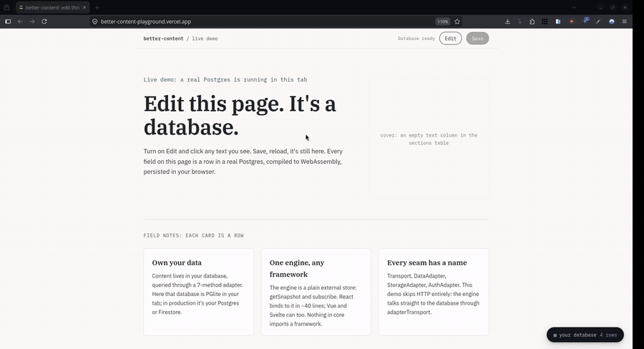
Task: Click the 'Every seam has a name' card title
Action: point(426,262)
